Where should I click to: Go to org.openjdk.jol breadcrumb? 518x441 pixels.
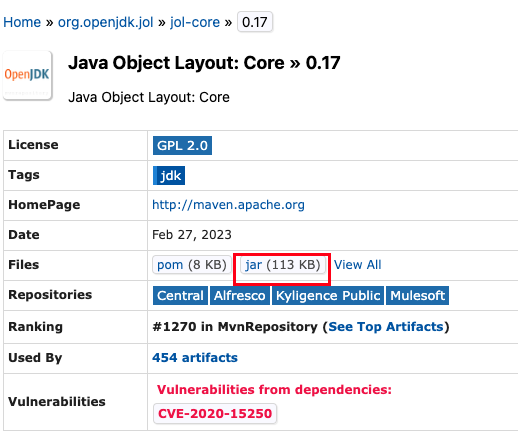[105, 22]
